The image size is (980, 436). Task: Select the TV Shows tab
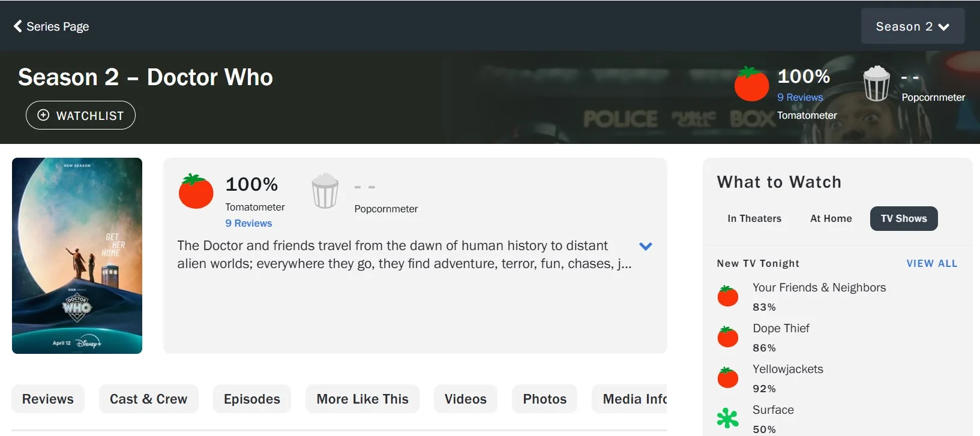point(904,218)
